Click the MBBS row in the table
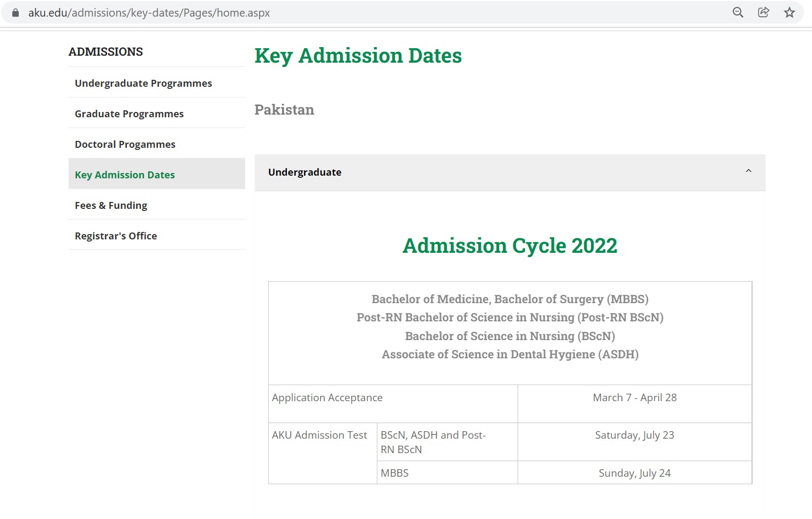The height and width of the screenshot is (519, 812). tap(394, 472)
